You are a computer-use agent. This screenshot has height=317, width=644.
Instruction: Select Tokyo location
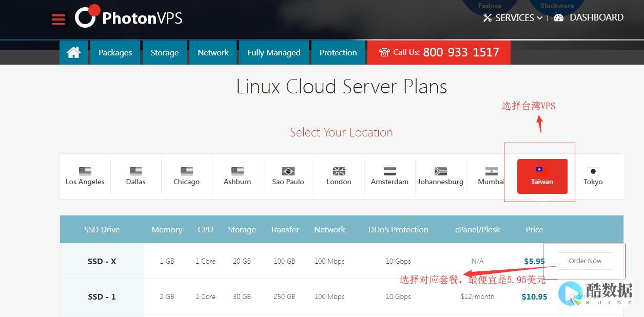[593, 176]
